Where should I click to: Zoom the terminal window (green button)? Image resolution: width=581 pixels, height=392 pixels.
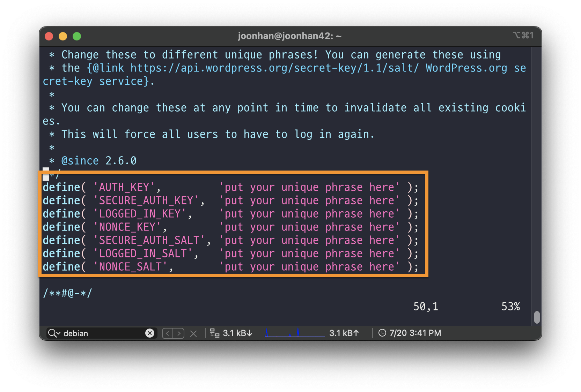[x=77, y=36]
